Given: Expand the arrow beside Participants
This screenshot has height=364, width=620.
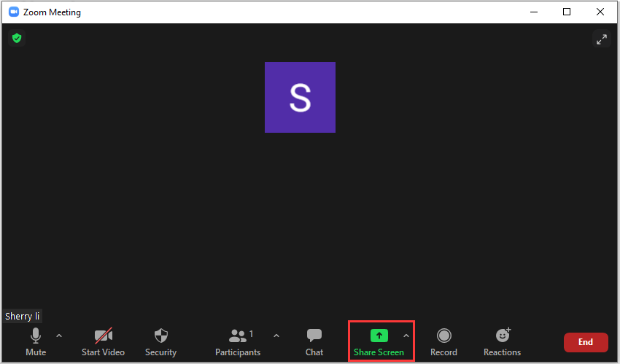Looking at the screenshot, I should point(276,336).
